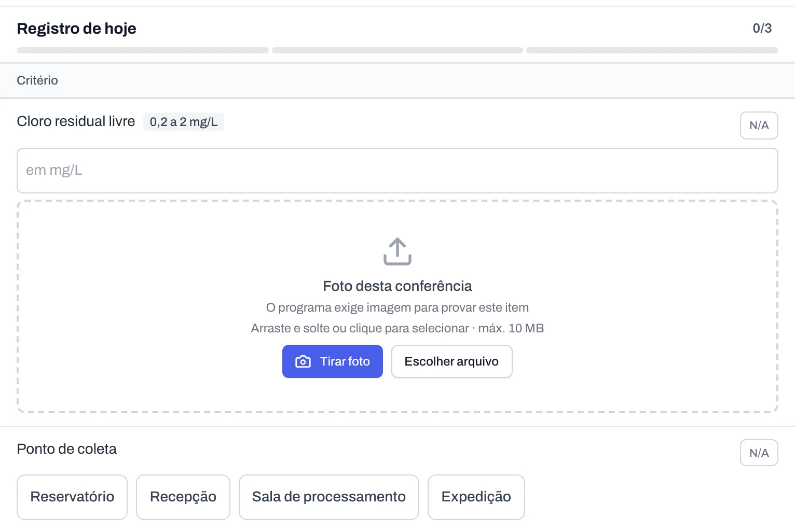
Task: Mark Cloro residual livre as N/A
Action: pyautogui.click(x=759, y=125)
